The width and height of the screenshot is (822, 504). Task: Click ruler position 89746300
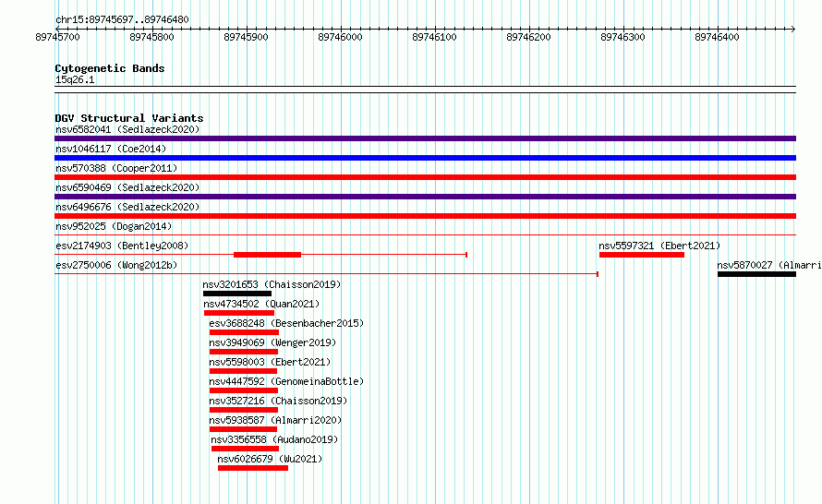click(623, 37)
